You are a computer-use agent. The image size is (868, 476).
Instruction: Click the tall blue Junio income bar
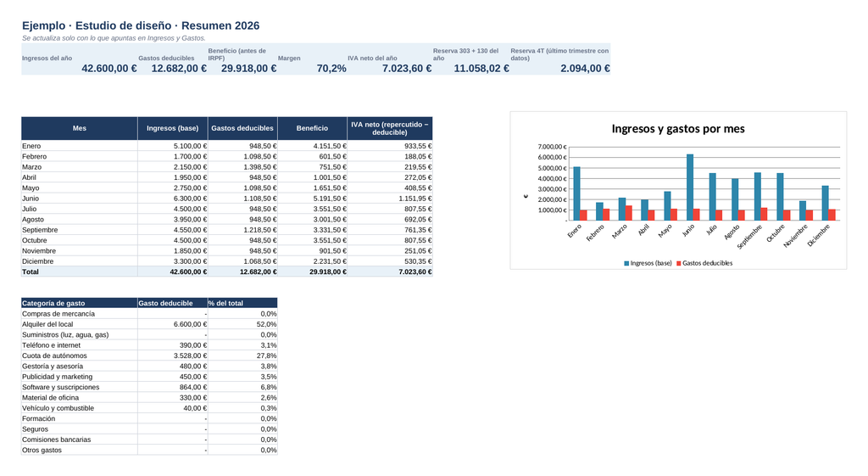(x=690, y=188)
